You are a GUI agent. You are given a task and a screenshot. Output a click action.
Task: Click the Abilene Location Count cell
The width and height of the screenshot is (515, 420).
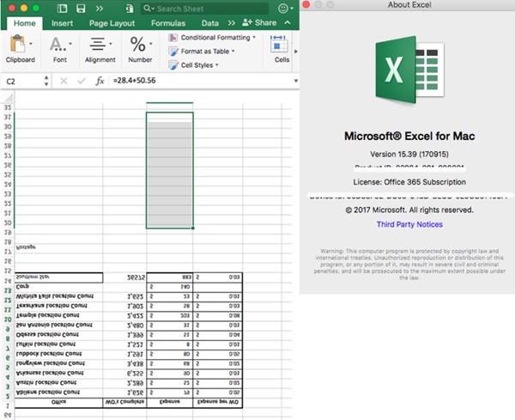pos(58,393)
